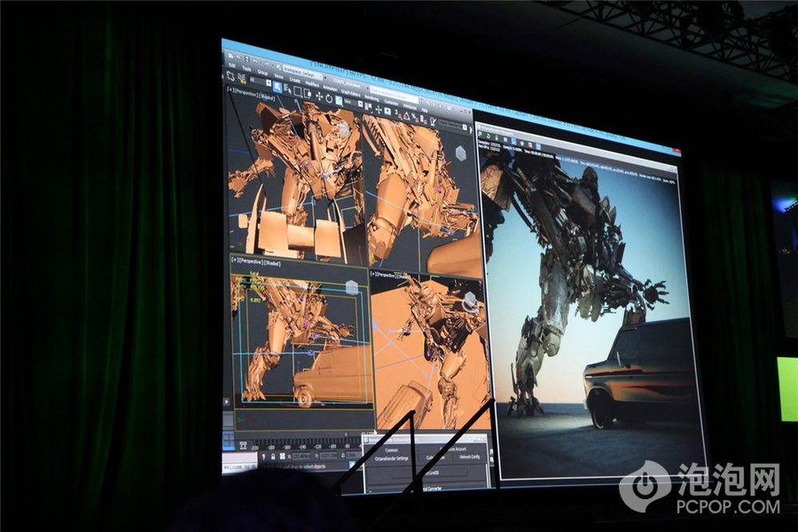
Task: Toggle Keyboard Shortcut Override
Action: pyautogui.click(x=387, y=112)
